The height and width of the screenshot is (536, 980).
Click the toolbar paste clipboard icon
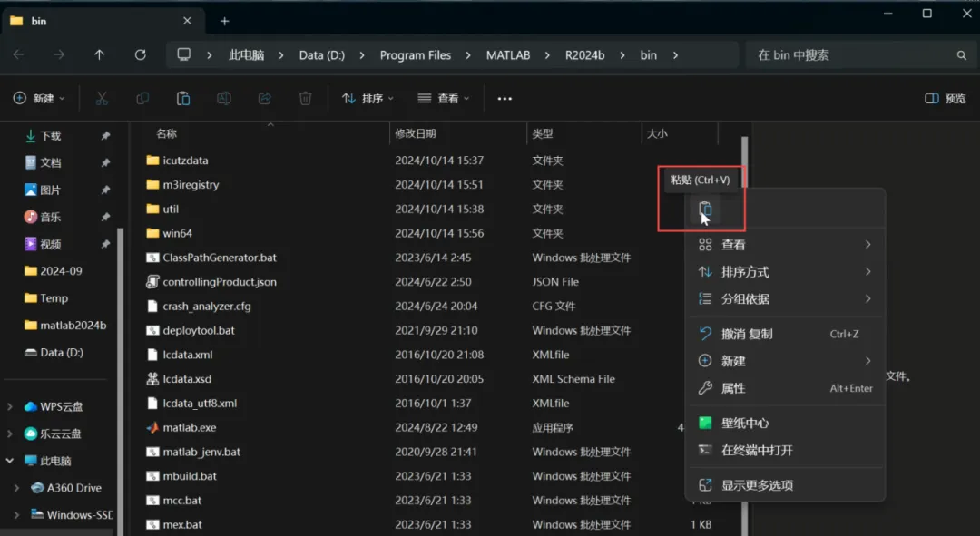coord(183,98)
